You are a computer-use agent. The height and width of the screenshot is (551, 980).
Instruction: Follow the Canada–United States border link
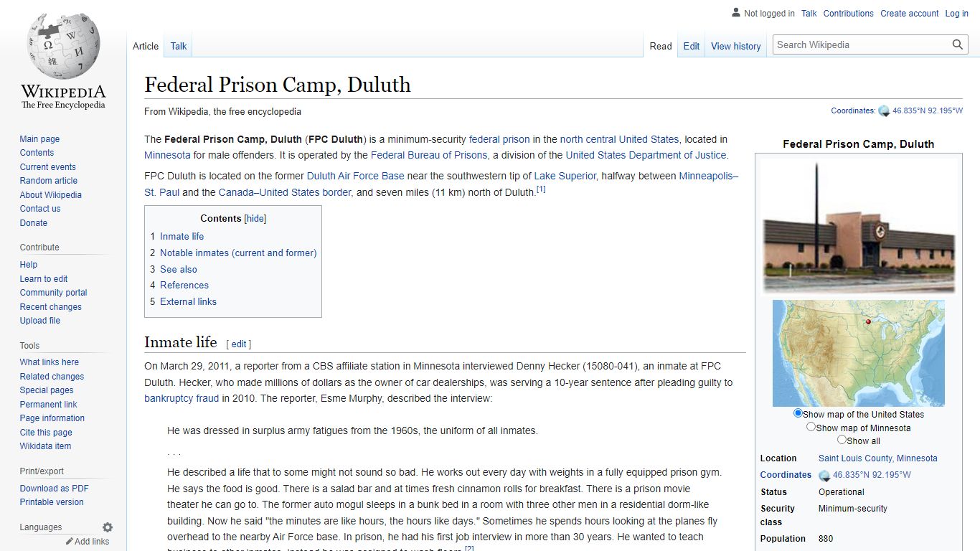pos(285,192)
